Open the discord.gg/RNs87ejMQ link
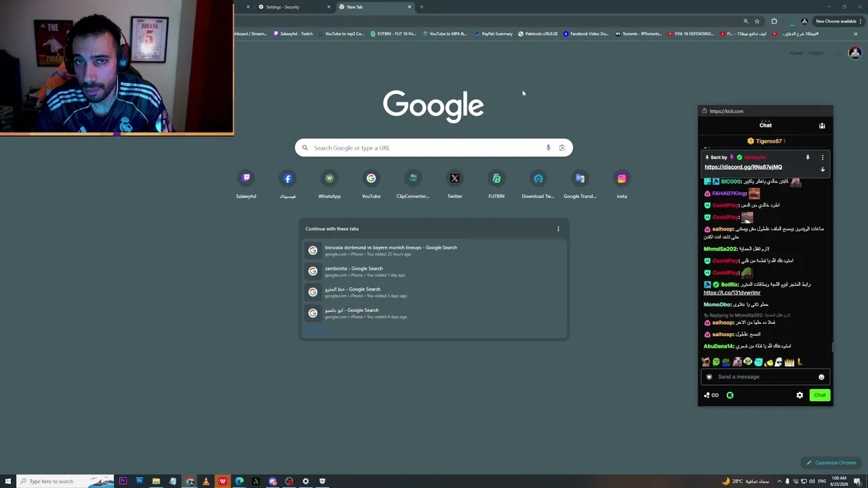This screenshot has height=488, width=868. click(743, 167)
